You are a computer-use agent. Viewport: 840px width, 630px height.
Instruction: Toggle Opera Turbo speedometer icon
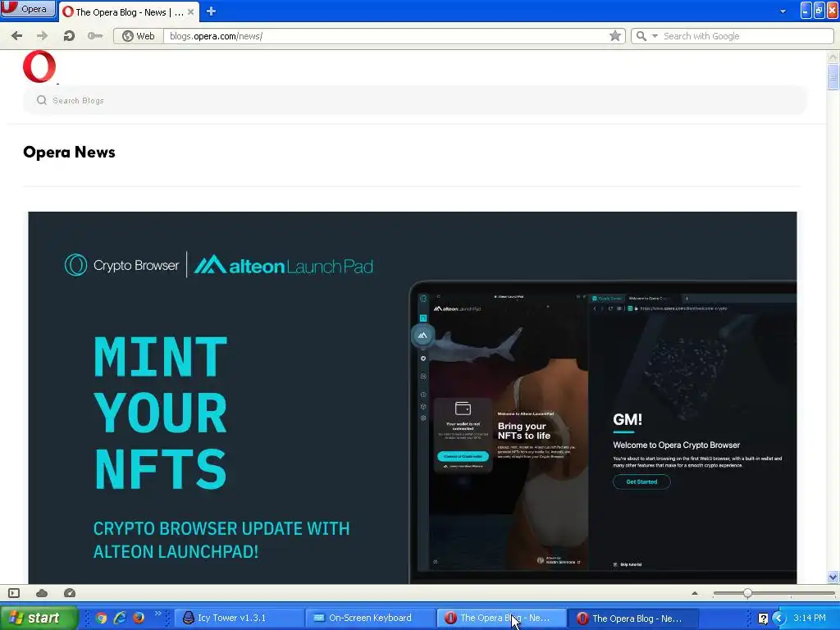tap(70, 593)
